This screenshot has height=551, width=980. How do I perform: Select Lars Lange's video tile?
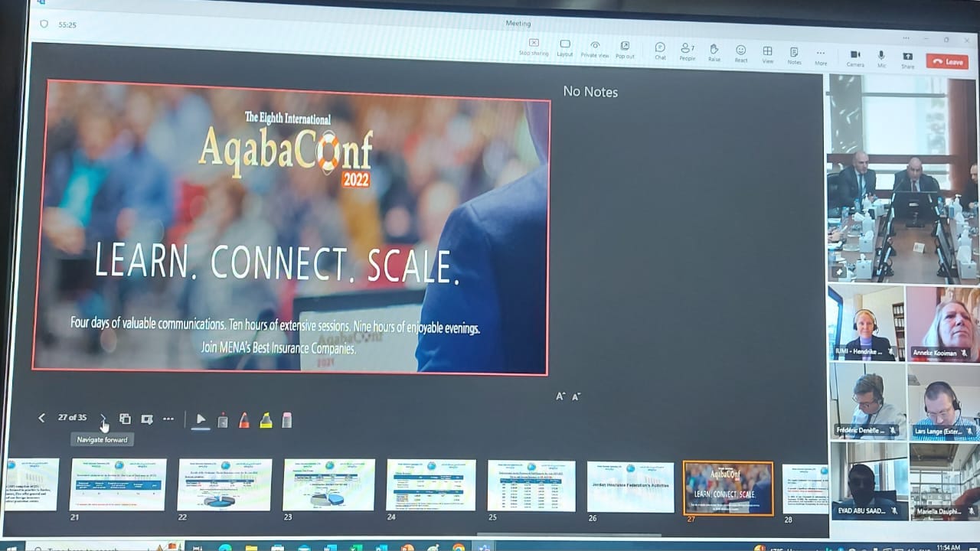944,403
